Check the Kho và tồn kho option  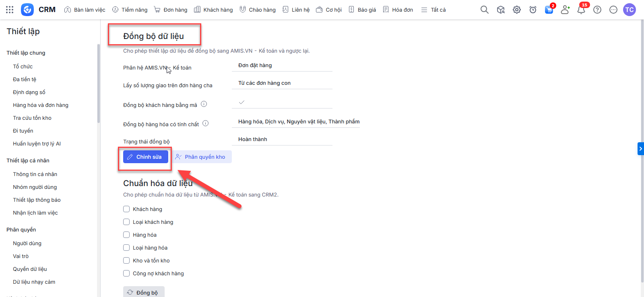pyautogui.click(x=126, y=260)
